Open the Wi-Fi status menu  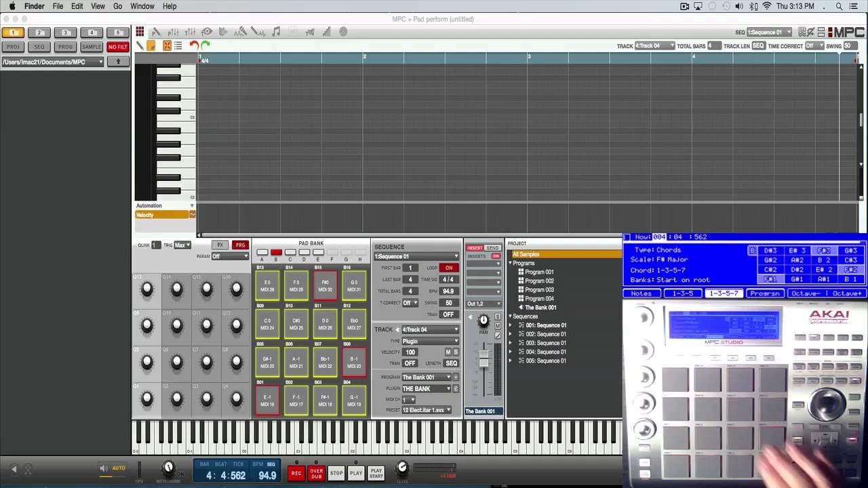pyautogui.click(x=767, y=6)
